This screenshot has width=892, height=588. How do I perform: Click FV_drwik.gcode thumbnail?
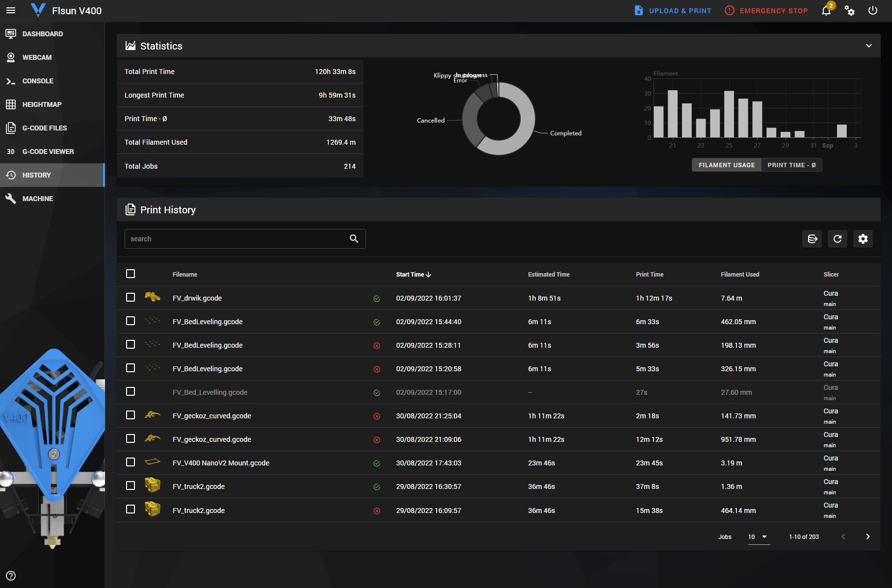click(153, 297)
